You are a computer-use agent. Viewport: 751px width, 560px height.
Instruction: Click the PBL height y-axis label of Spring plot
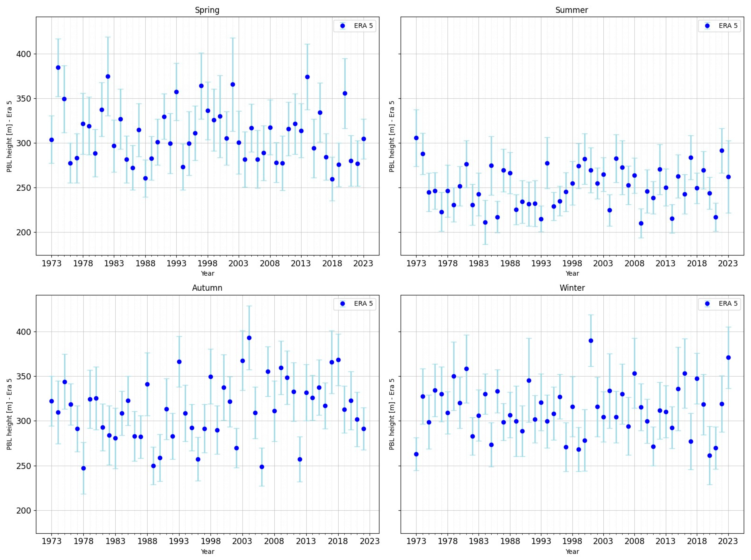(x=9, y=136)
